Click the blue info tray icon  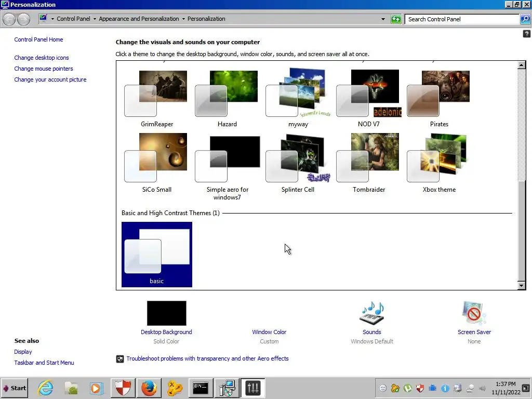tap(445, 388)
